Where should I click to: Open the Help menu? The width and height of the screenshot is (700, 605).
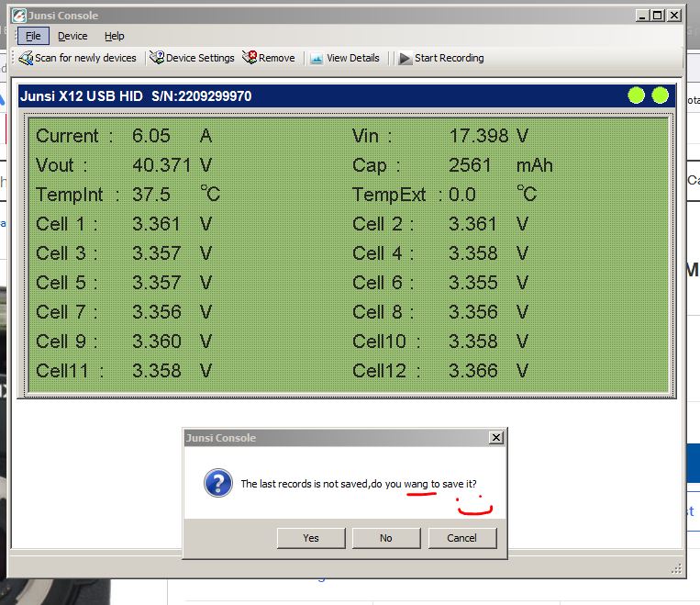[x=115, y=36]
